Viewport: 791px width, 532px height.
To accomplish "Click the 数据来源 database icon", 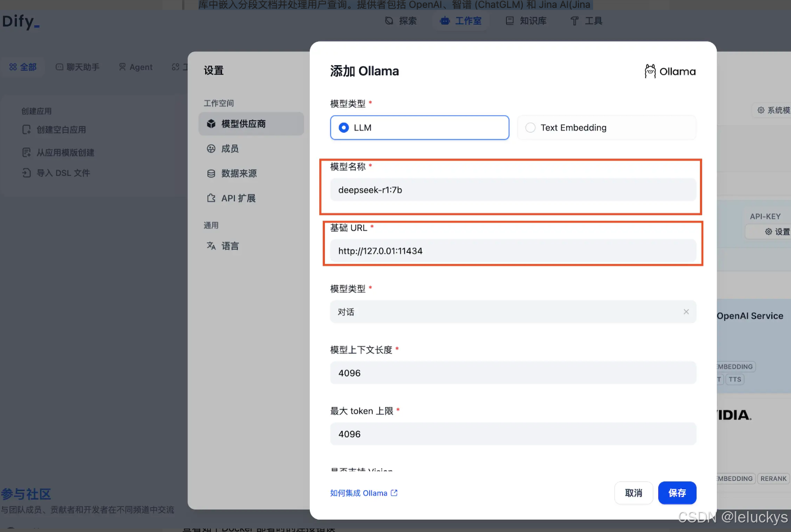I will (211, 174).
